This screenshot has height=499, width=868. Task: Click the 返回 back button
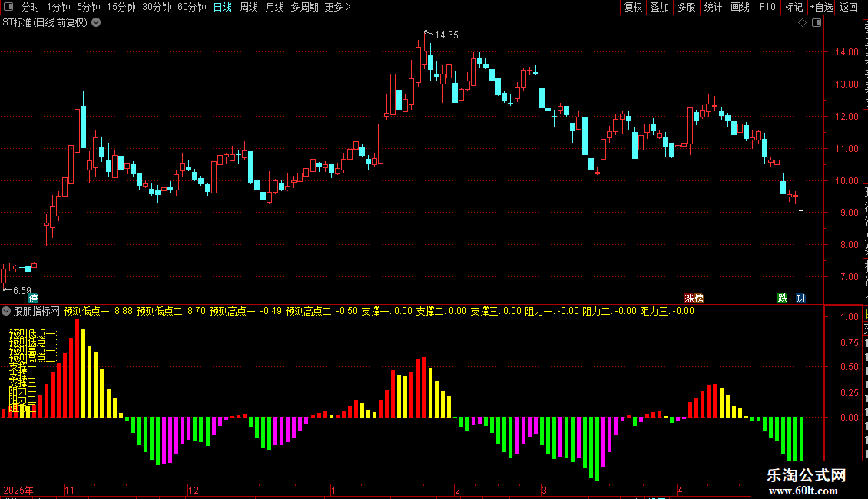849,7
